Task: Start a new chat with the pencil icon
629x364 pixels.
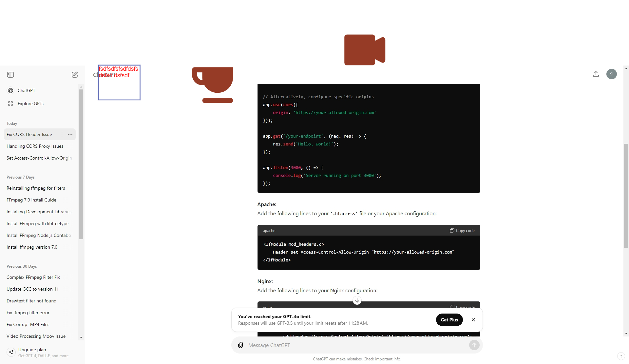Action: click(75, 75)
